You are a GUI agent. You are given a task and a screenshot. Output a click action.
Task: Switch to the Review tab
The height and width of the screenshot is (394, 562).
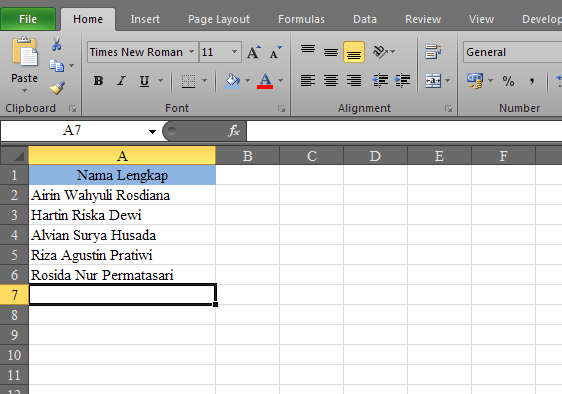[x=423, y=19]
